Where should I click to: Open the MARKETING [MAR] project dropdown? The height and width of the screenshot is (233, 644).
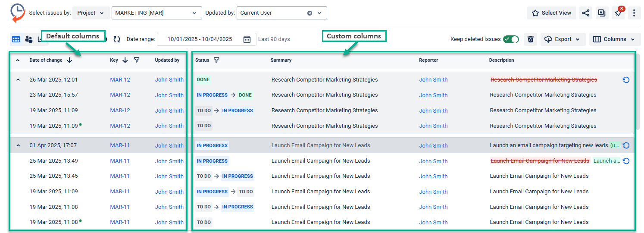tap(156, 13)
